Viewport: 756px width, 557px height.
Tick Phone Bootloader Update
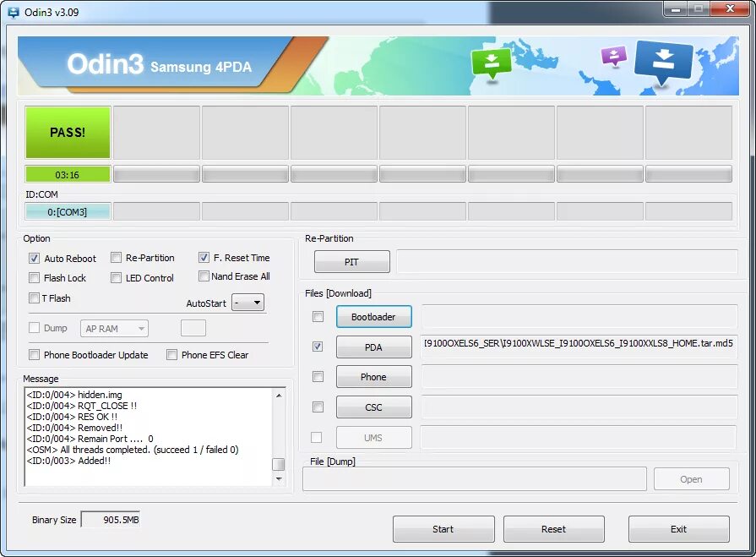point(34,355)
